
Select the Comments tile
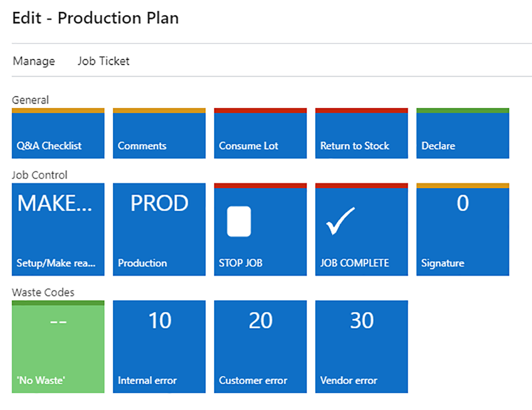(x=159, y=133)
